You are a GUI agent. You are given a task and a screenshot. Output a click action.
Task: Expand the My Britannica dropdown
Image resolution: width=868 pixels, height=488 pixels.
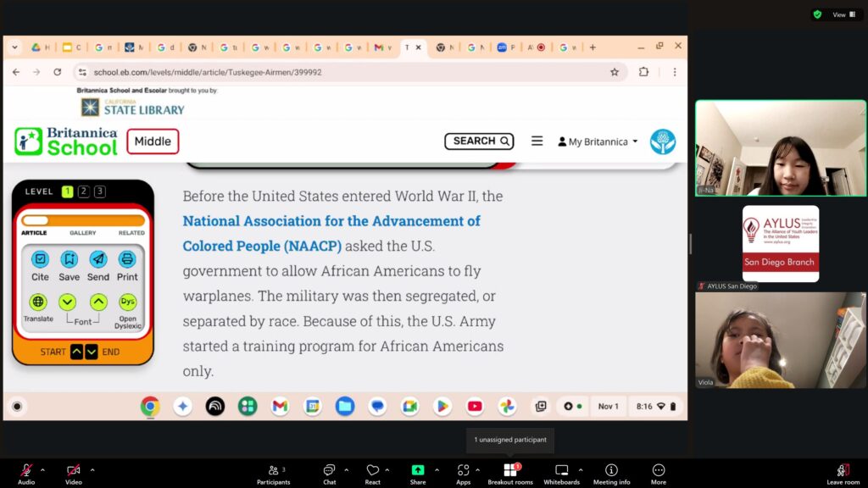pos(598,141)
